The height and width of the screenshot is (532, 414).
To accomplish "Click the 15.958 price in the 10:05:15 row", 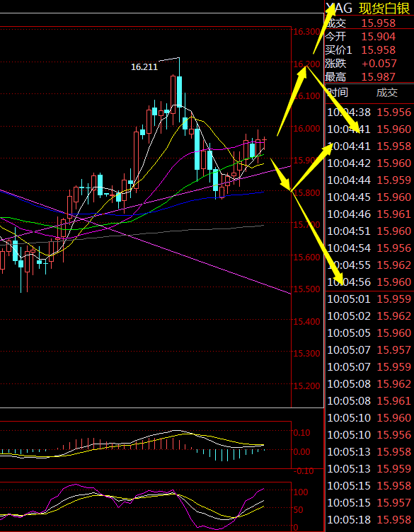I will (394, 485).
